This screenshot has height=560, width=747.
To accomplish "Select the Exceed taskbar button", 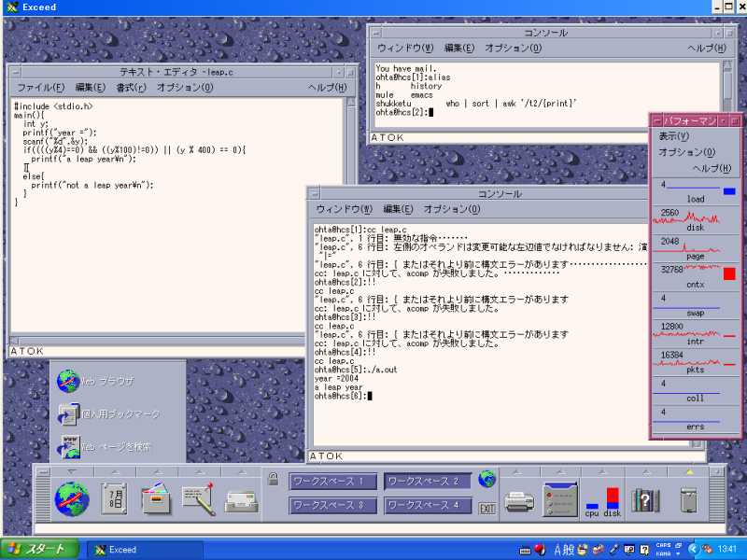I will pos(145,550).
